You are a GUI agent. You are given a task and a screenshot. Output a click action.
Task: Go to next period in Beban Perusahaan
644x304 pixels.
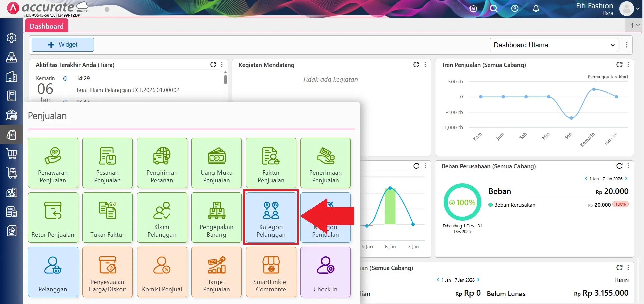tap(626, 179)
